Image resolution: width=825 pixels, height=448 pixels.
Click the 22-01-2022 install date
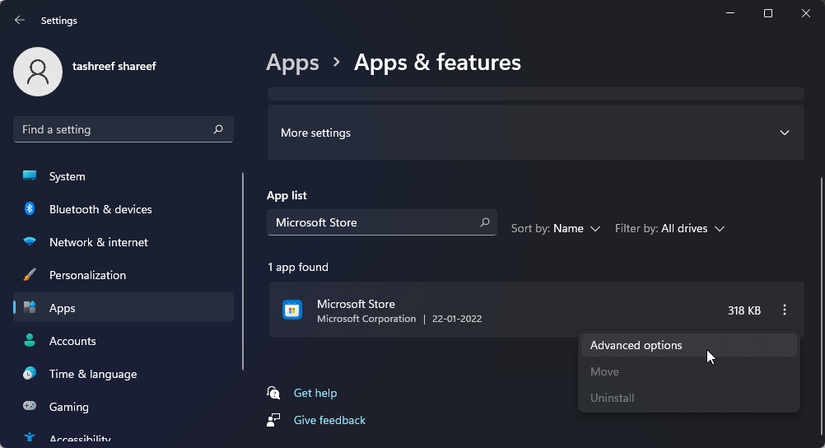pyautogui.click(x=457, y=318)
